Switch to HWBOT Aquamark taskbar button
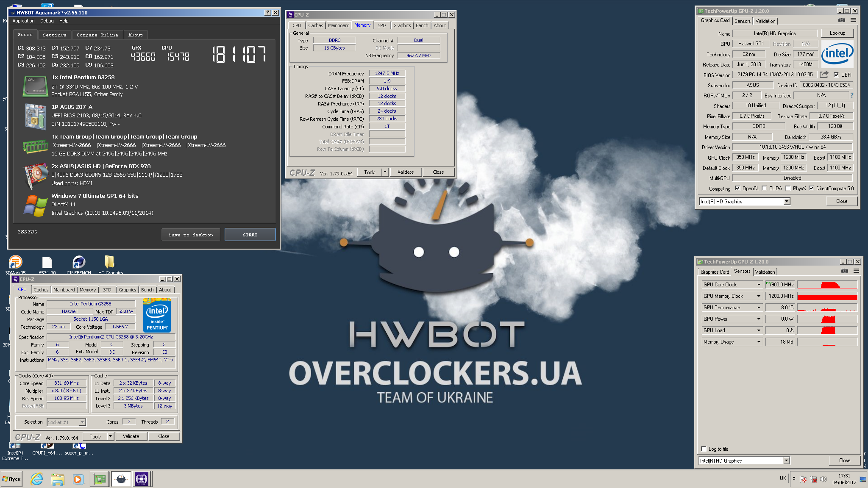The image size is (868, 488). pyautogui.click(x=121, y=479)
